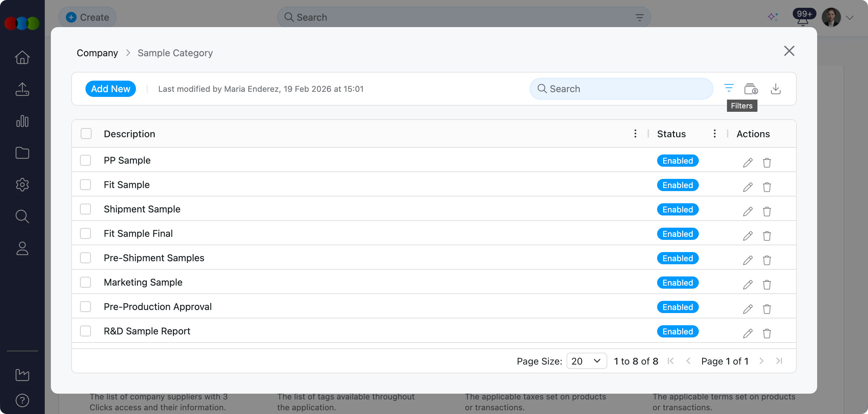Open the Home icon in sidebar
Screen dimensions: 868x414
(x=22, y=57)
